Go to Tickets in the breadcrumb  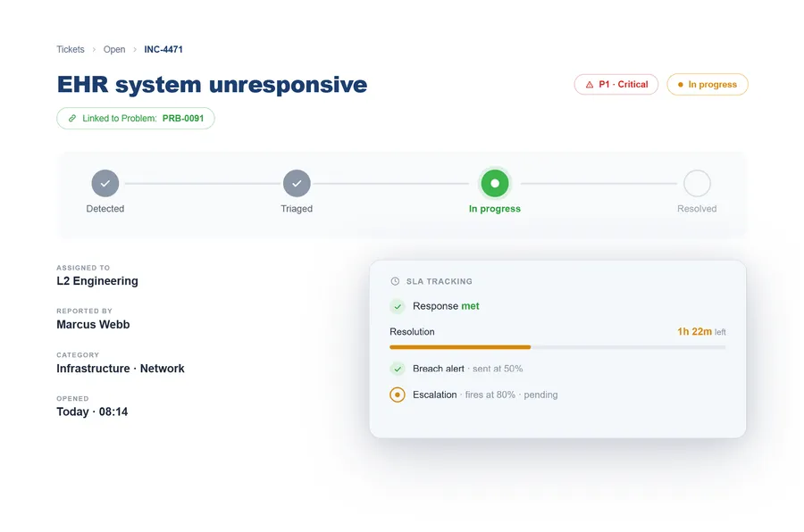pyautogui.click(x=71, y=49)
